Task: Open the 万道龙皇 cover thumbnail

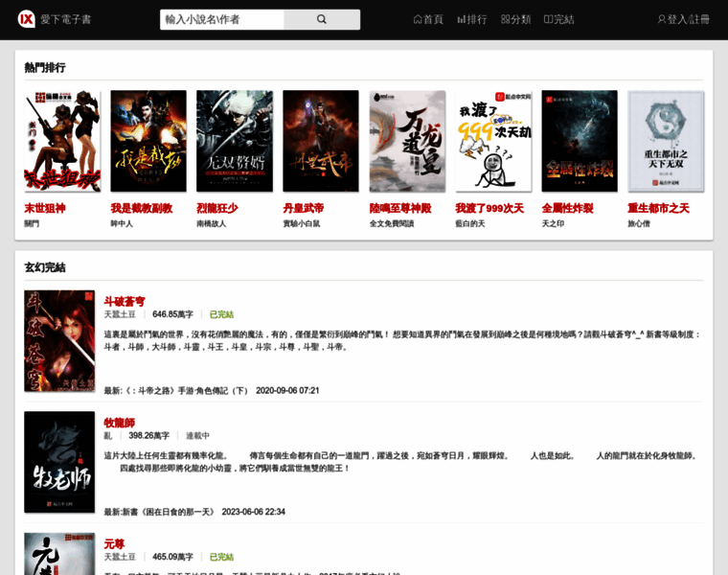Action: tap(407, 141)
